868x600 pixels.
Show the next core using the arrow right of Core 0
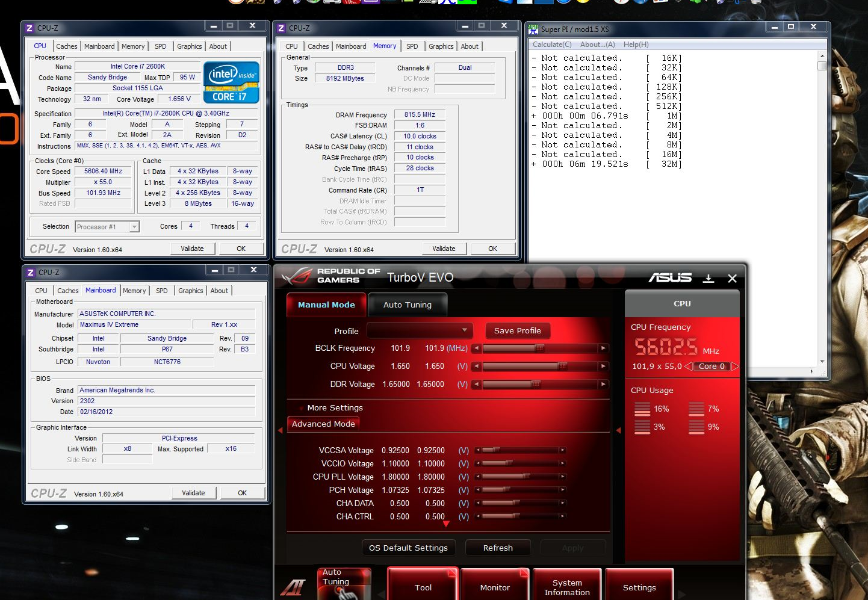734,366
